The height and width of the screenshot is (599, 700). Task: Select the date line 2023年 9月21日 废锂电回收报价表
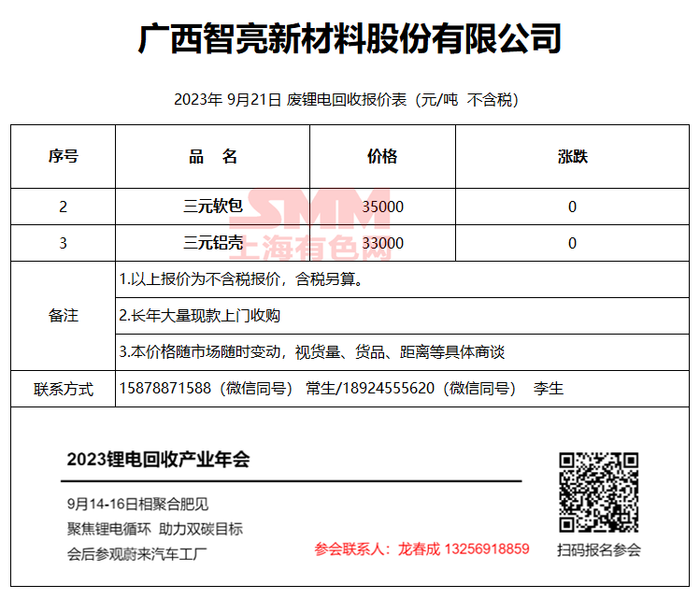point(290,99)
